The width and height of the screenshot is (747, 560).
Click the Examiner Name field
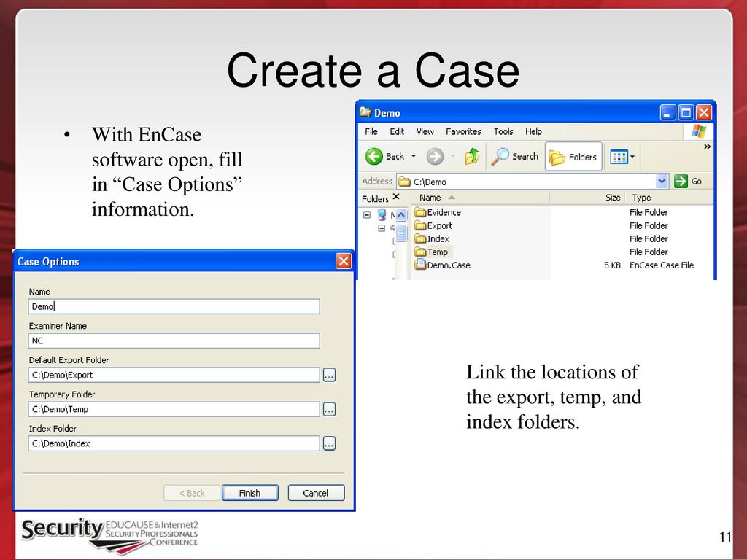(174, 341)
